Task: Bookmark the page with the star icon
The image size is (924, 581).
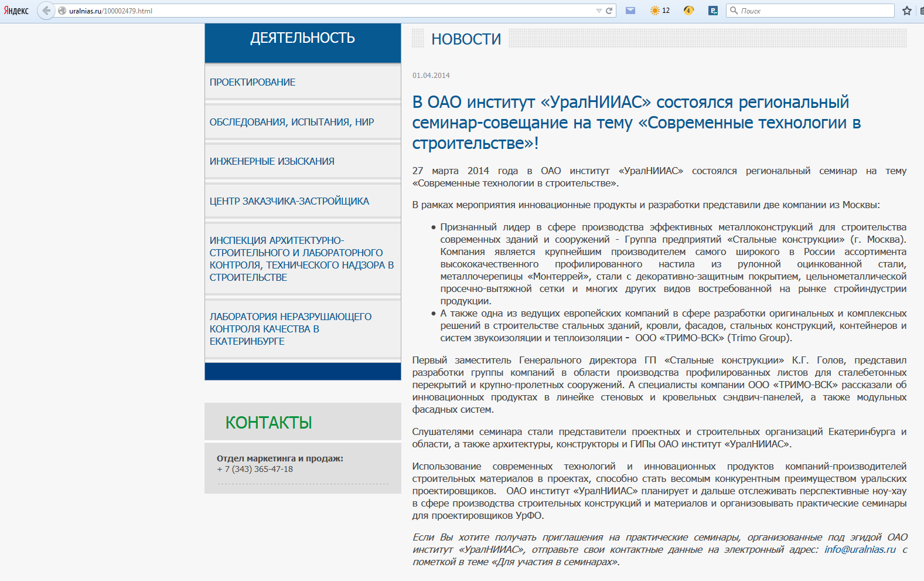Action: (x=907, y=11)
